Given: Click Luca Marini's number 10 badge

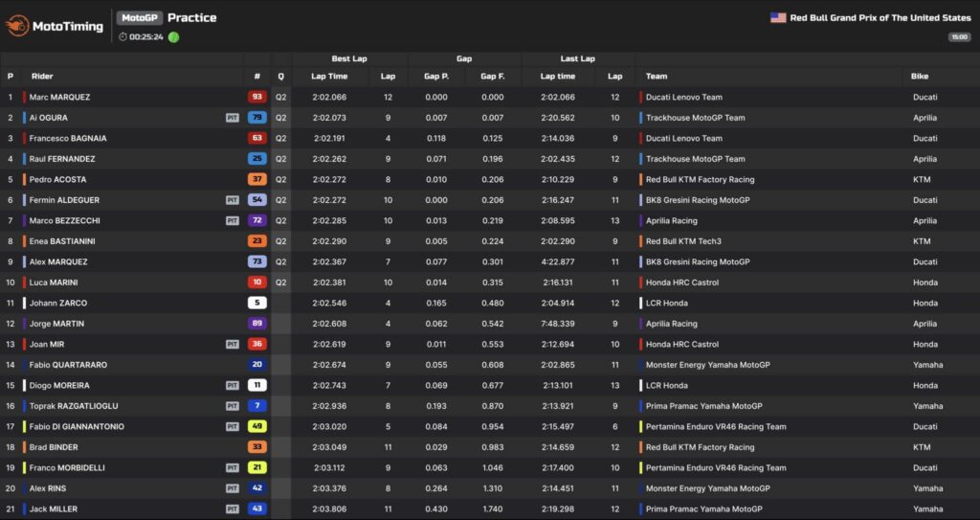Looking at the screenshot, I should coord(256,283).
